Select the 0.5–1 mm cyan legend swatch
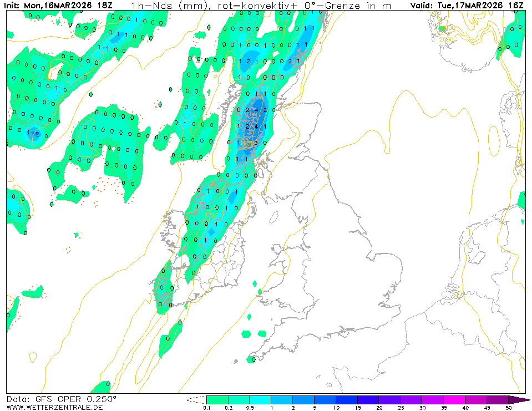The height and width of the screenshot is (411, 532). click(260, 399)
